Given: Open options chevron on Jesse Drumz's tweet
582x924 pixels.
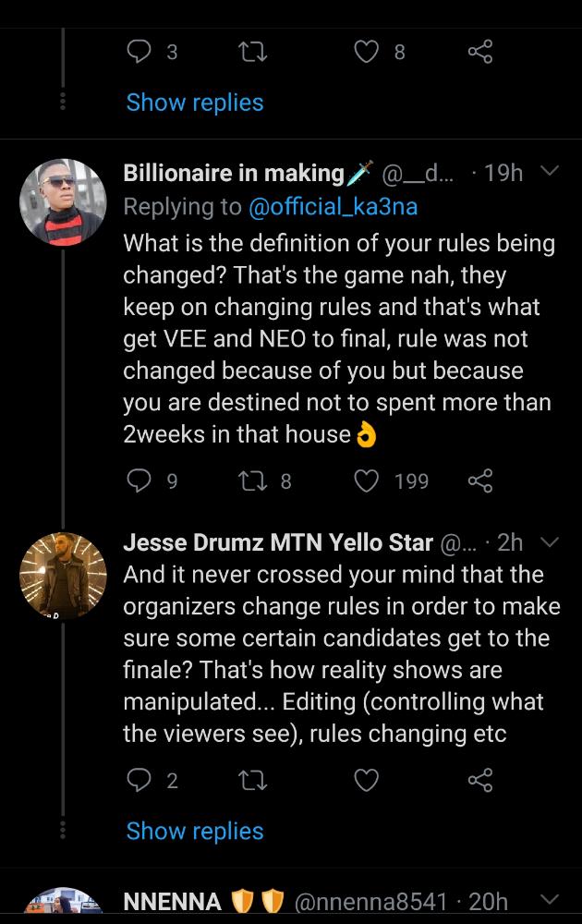Looking at the screenshot, I should tap(549, 541).
